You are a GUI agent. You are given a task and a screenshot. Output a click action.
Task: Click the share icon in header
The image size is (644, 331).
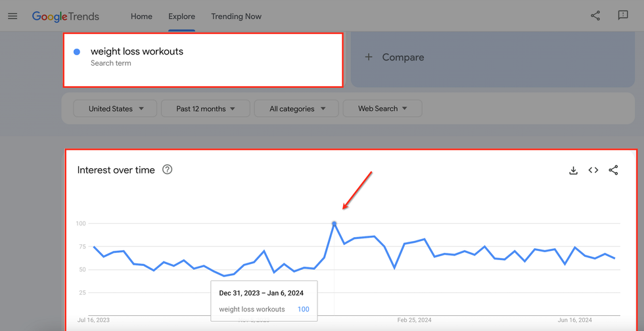(x=595, y=16)
